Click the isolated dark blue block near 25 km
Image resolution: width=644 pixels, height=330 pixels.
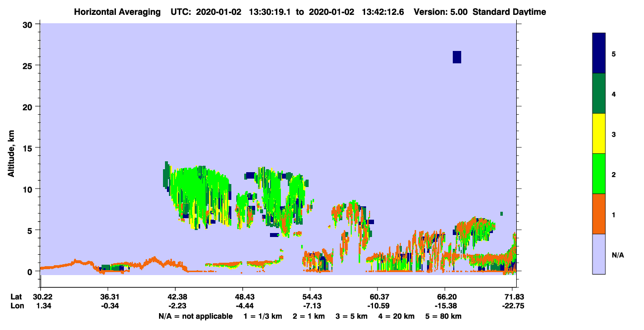point(457,57)
